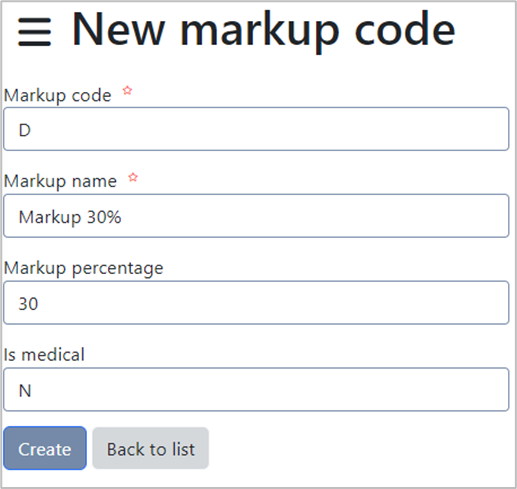Viewport: 517px width, 489px height.
Task: Click the required star beside Markup name
Action: click(133, 177)
